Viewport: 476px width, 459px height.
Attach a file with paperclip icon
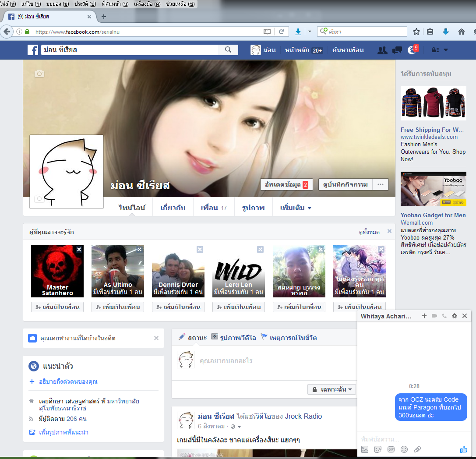(417, 449)
